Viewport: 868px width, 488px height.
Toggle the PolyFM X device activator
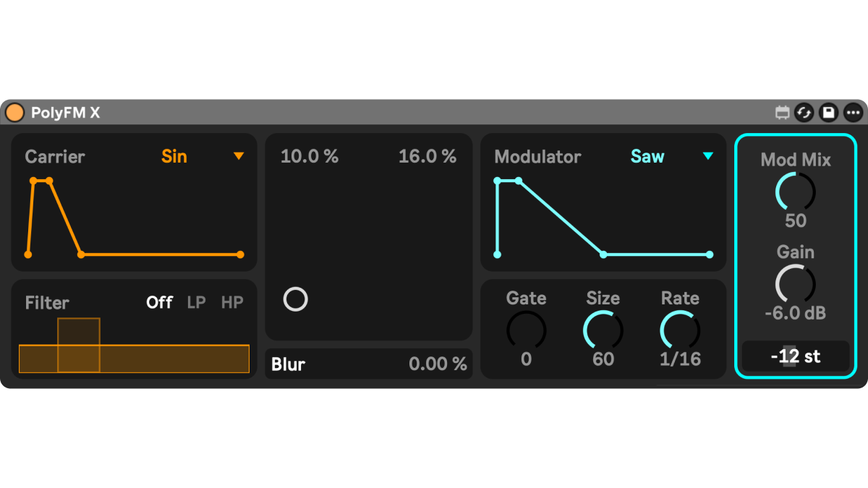[x=14, y=113]
